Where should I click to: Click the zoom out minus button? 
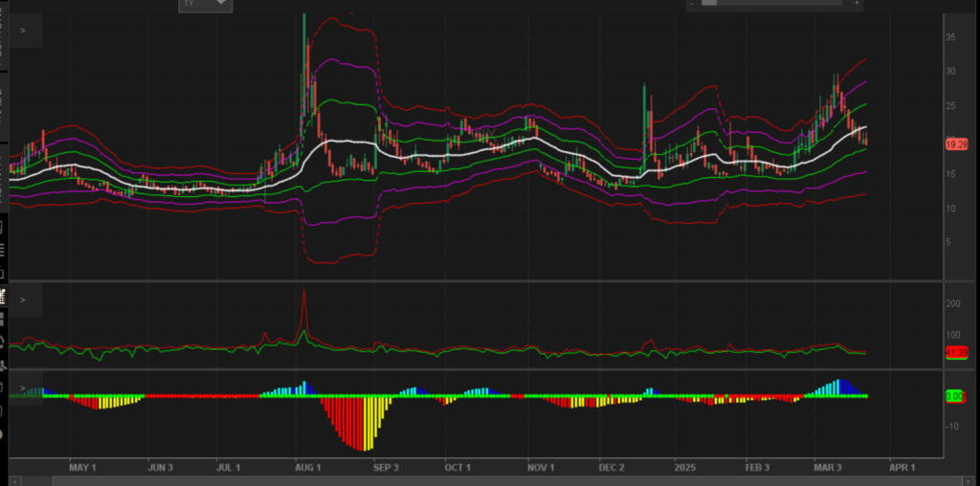[x=690, y=4]
